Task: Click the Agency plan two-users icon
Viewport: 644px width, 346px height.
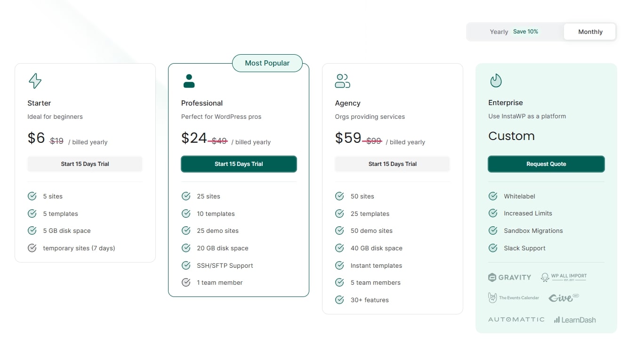Action: [342, 81]
